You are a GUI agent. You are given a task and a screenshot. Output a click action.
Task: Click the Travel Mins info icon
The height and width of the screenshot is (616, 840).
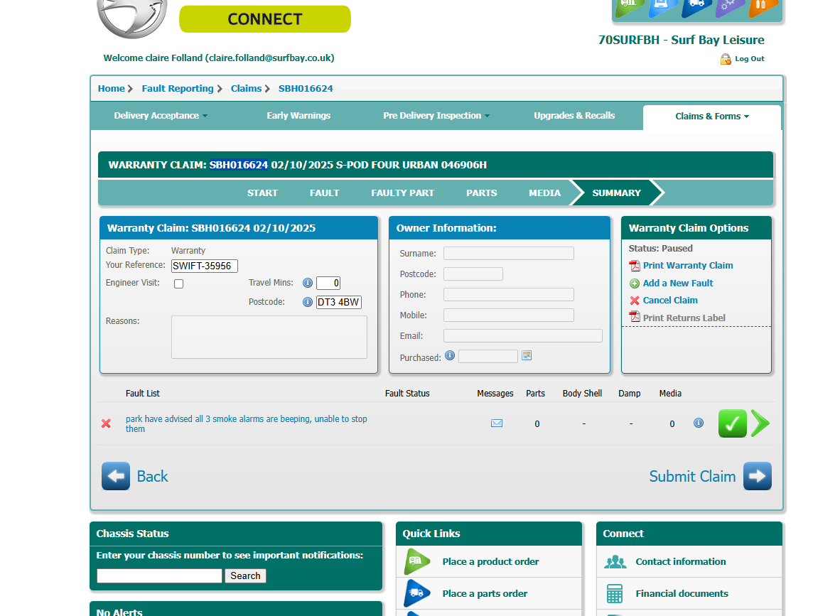pos(308,283)
